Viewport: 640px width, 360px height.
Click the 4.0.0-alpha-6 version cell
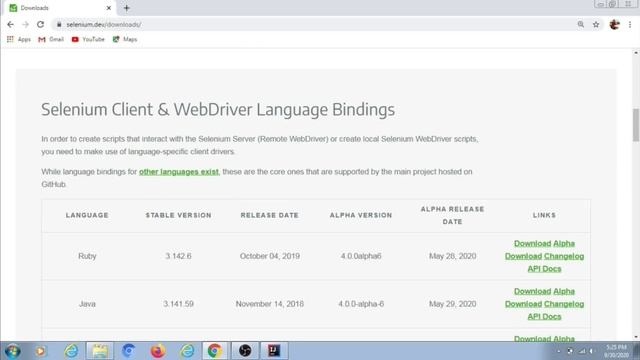[x=361, y=304]
